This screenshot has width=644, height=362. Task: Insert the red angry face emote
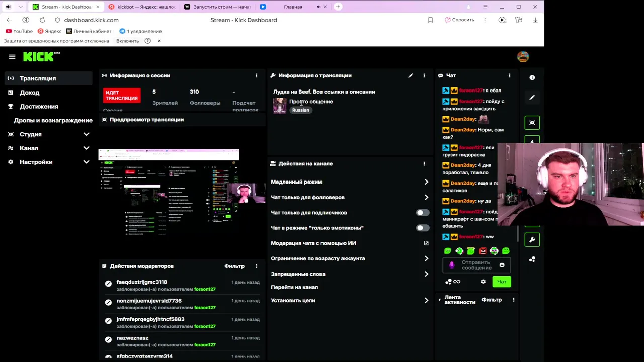coord(482,251)
